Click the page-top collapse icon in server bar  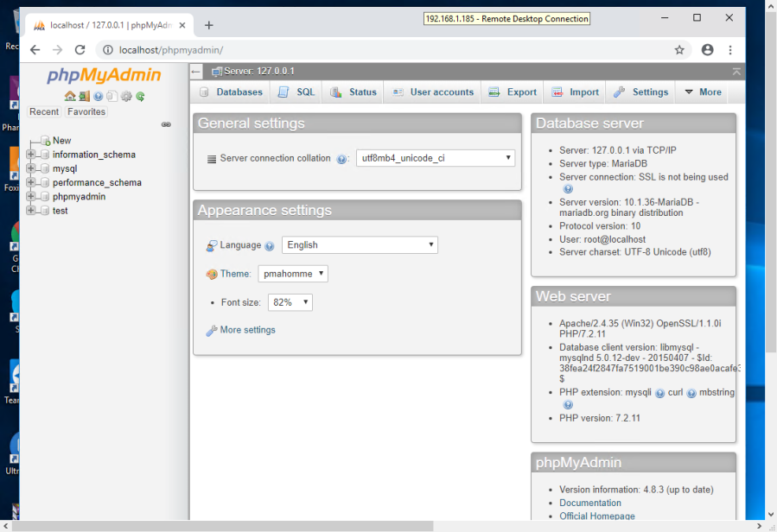[x=736, y=72]
